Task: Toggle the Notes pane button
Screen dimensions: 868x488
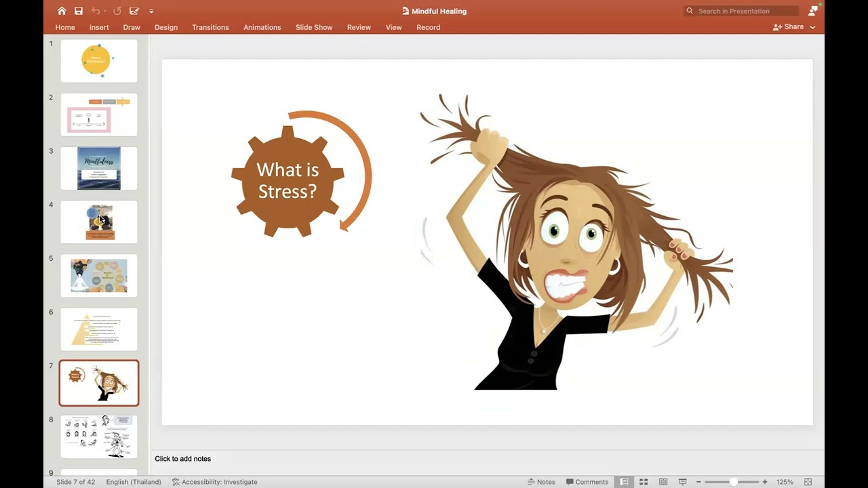Action: coord(541,482)
